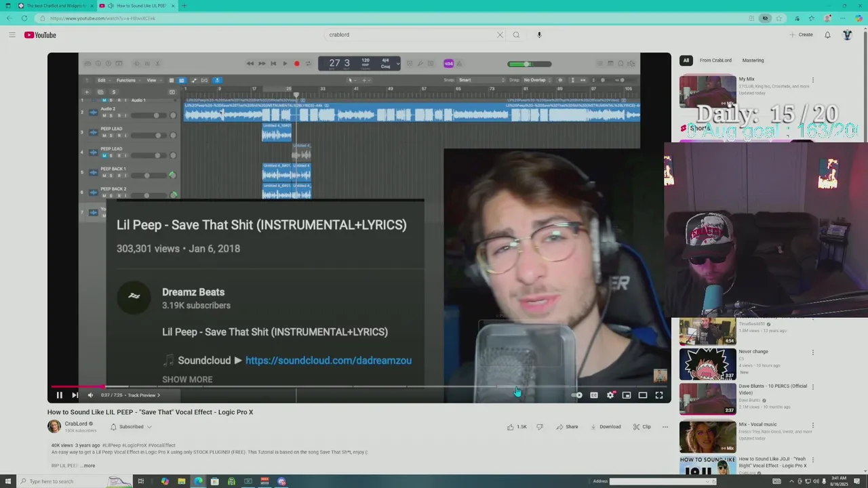Image resolution: width=868 pixels, height=488 pixels.
Task: Open Windows Start menu
Action: pos(7,481)
